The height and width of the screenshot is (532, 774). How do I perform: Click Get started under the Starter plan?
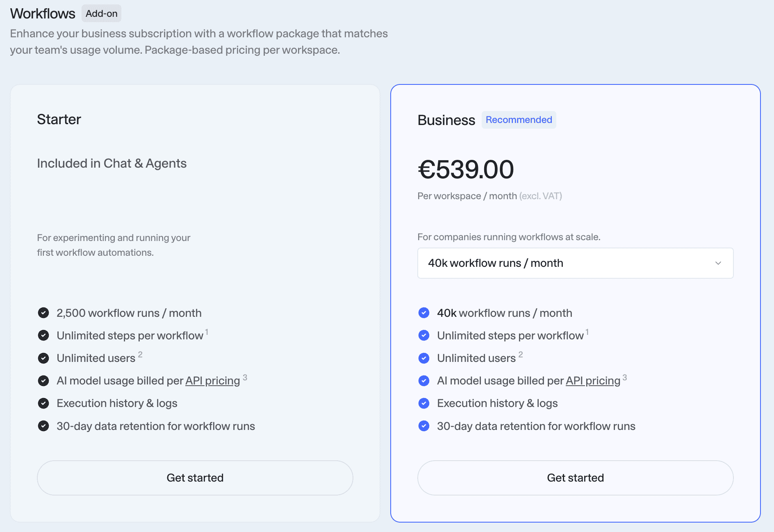click(195, 478)
